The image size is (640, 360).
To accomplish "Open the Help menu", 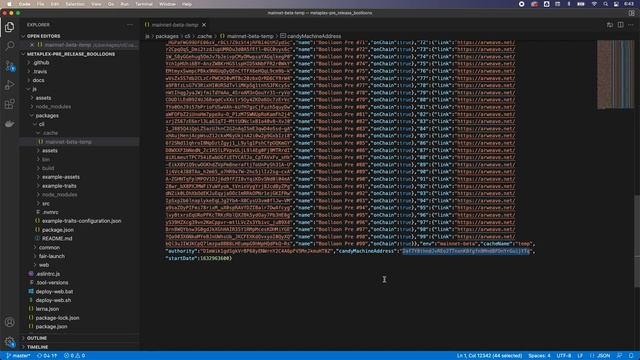I will 187,4.
